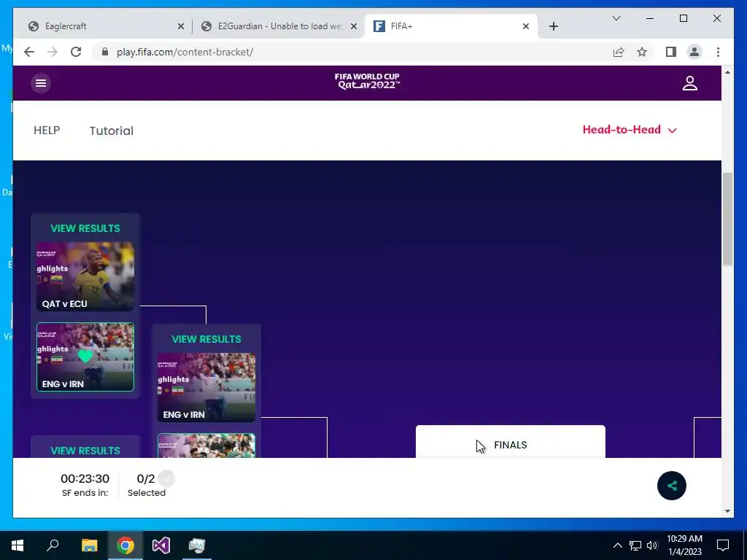Show hidden system tray icons

pyautogui.click(x=617, y=545)
